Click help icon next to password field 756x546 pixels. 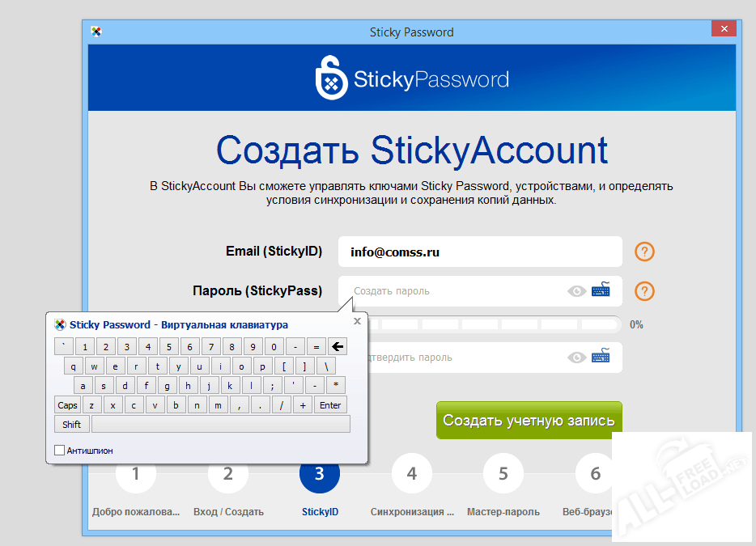[644, 291]
